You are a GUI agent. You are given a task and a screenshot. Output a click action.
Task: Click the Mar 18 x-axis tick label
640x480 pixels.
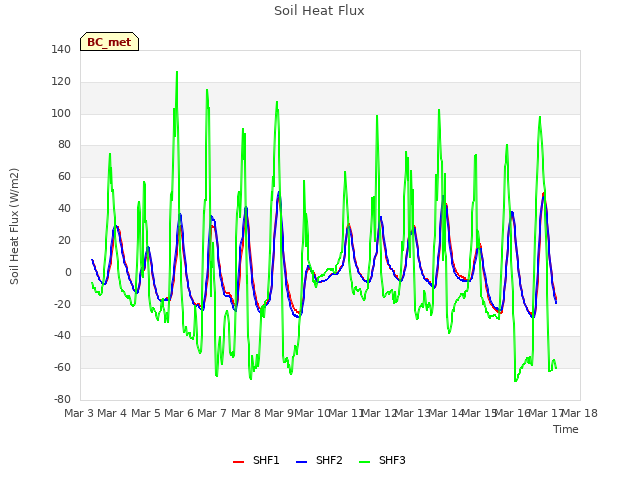(x=580, y=413)
